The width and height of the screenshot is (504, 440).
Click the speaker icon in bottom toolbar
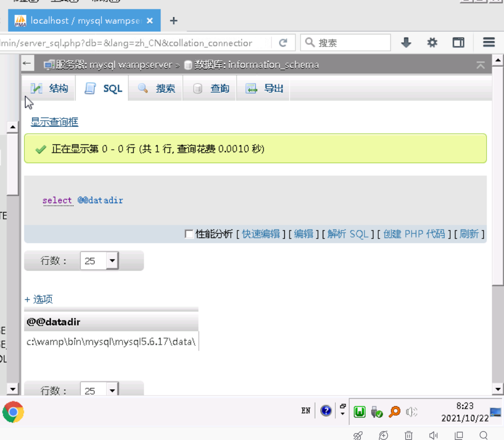click(x=433, y=435)
